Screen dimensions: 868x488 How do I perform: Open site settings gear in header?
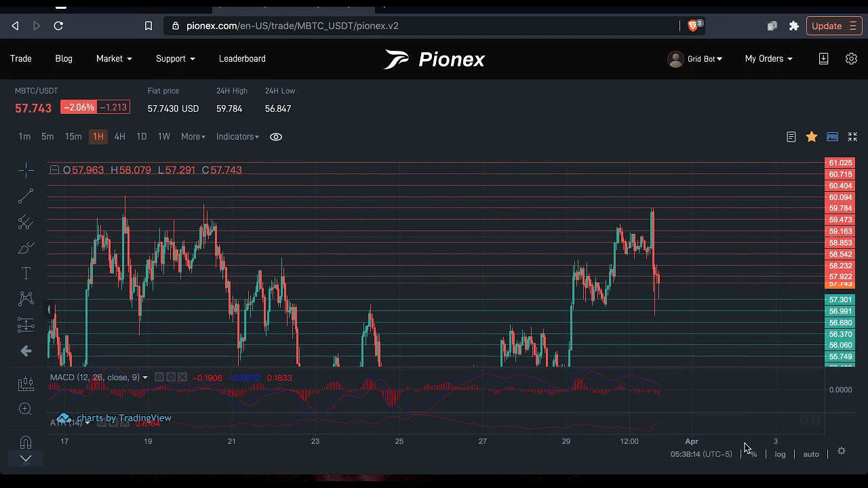click(851, 59)
